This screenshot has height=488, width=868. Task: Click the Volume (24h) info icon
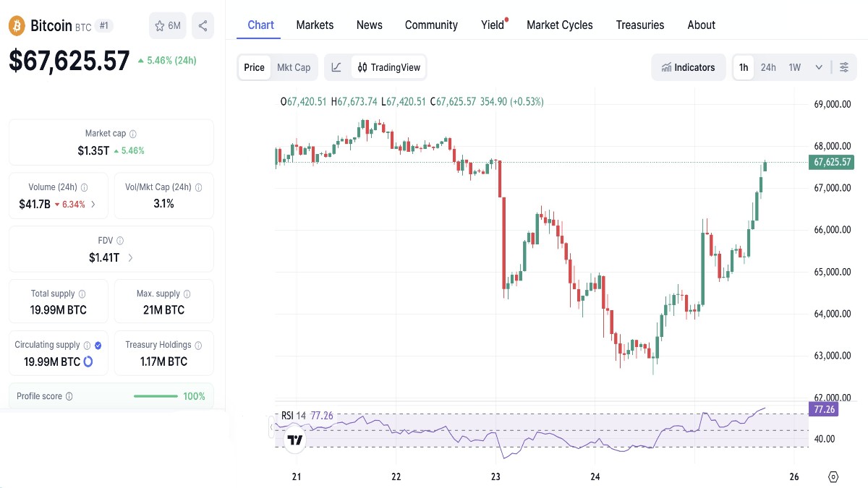[x=85, y=187]
